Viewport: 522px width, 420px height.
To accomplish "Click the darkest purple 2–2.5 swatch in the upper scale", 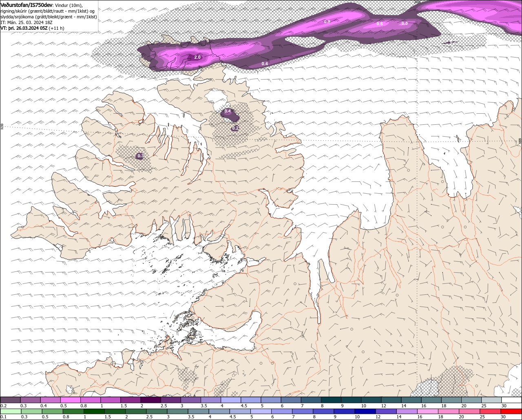I will pos(150,400).
